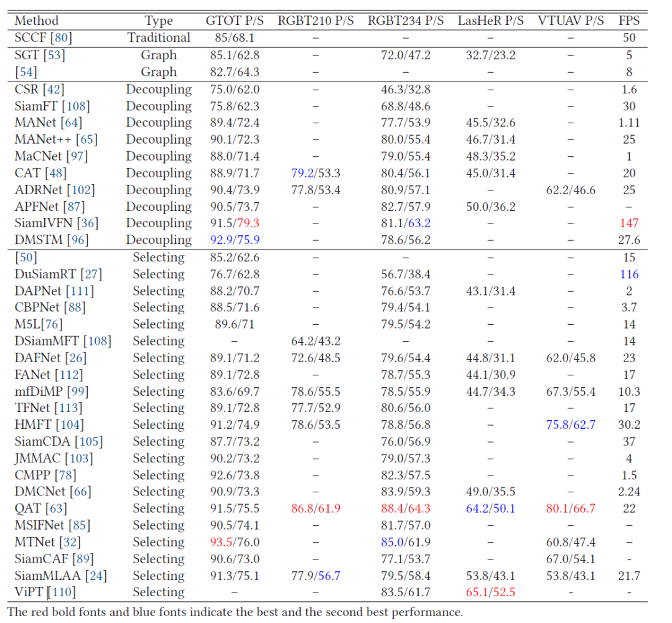Open SiamMLAA citation [24]
Image resolution: width=672 pixels, height=623 pixels.
96,576
